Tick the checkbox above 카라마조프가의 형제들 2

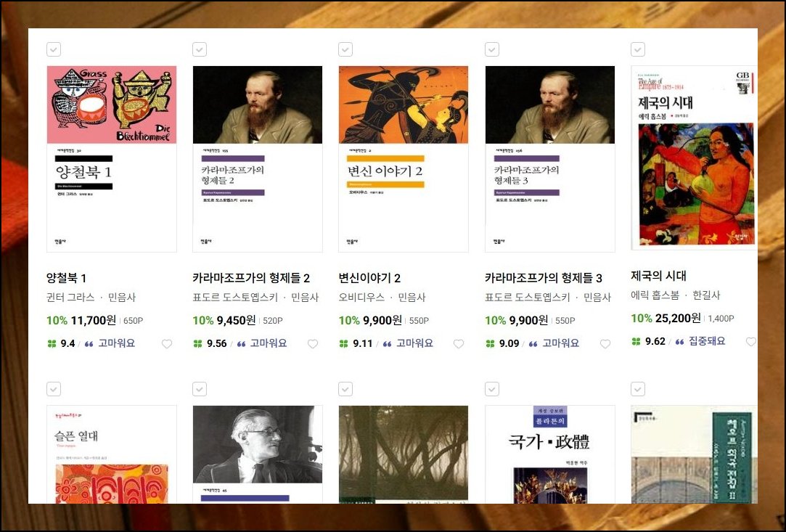pos(200,49)
